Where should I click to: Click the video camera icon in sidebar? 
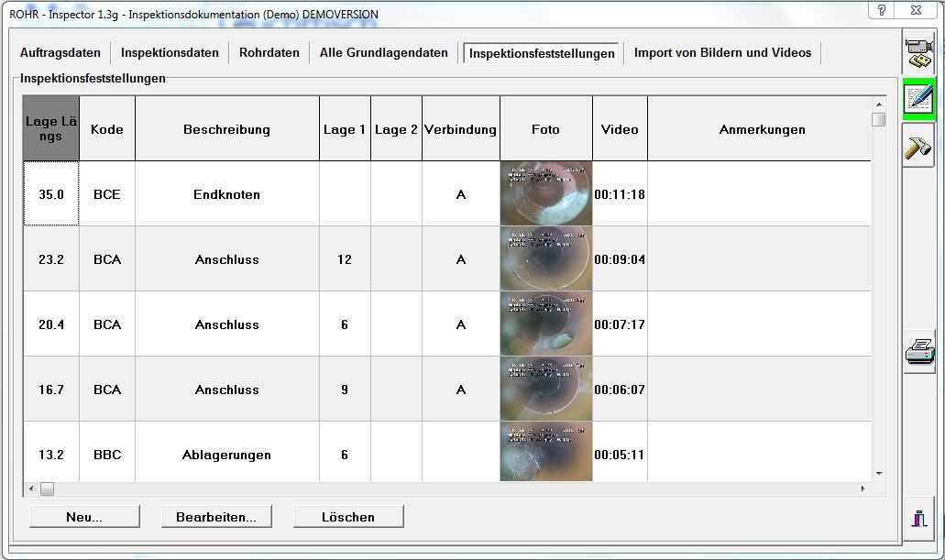coord(918,52)
